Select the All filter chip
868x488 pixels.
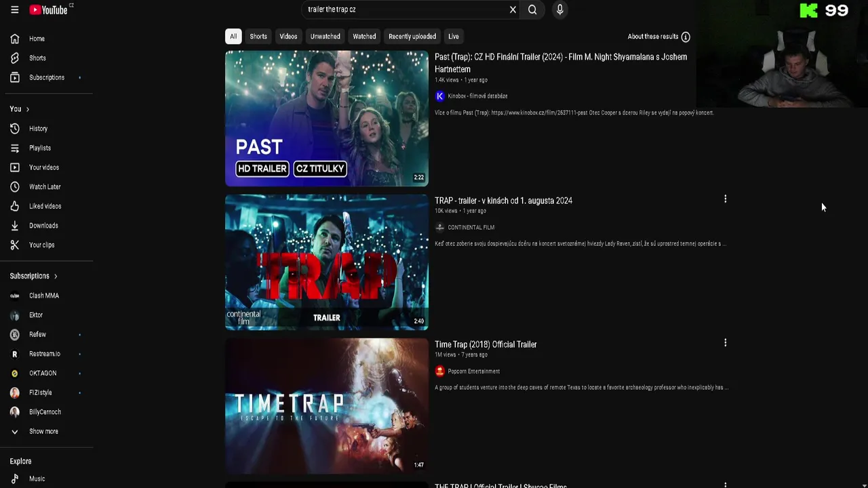click(x=233, y=37)
